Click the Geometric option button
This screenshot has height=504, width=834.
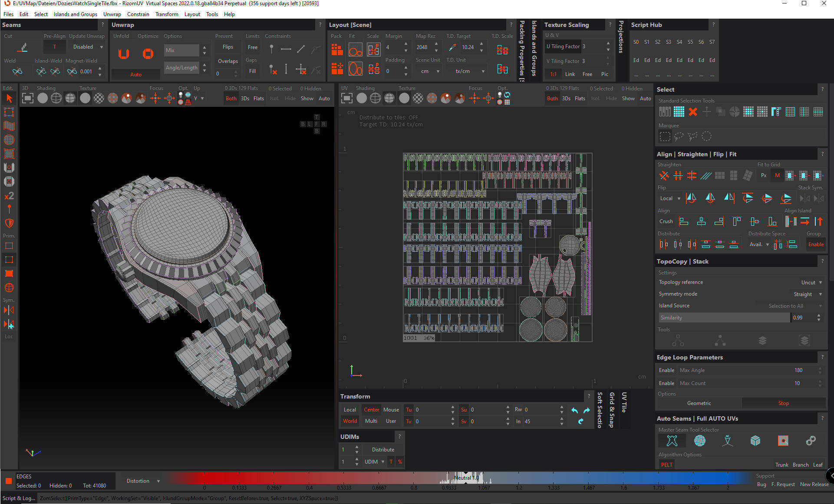click(699, 403)
